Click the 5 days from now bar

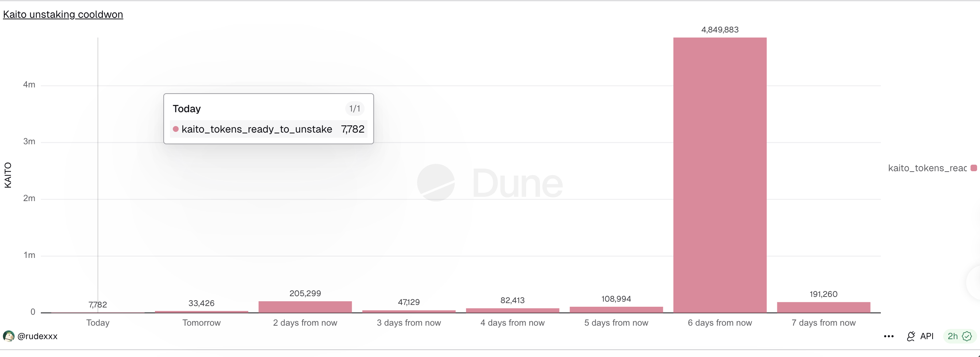[616, 310]
